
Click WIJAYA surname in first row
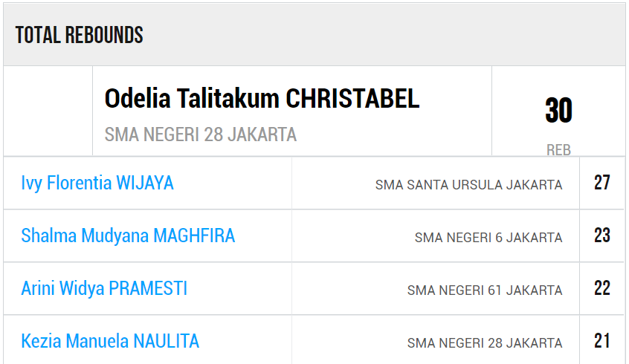(145, 183)
